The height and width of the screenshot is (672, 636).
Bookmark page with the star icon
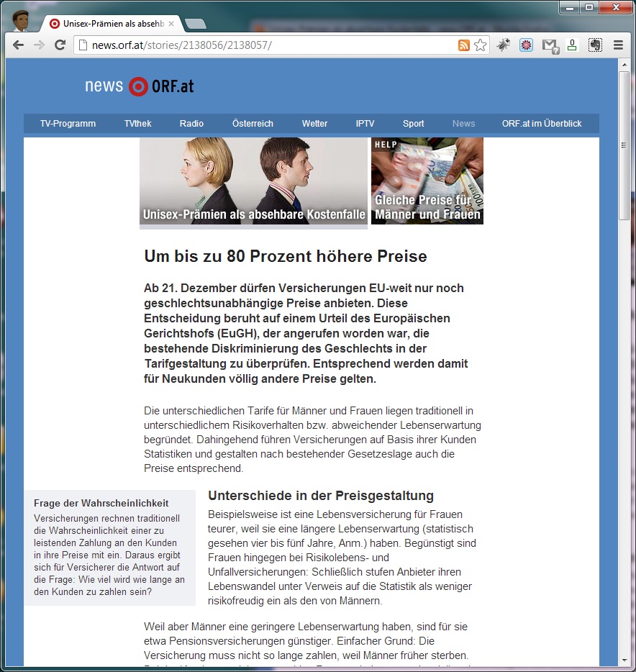(x=481, y=45)
